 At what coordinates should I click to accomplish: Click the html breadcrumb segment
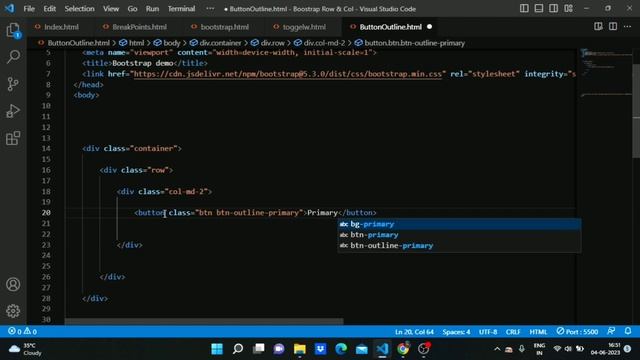click(136, 43)
